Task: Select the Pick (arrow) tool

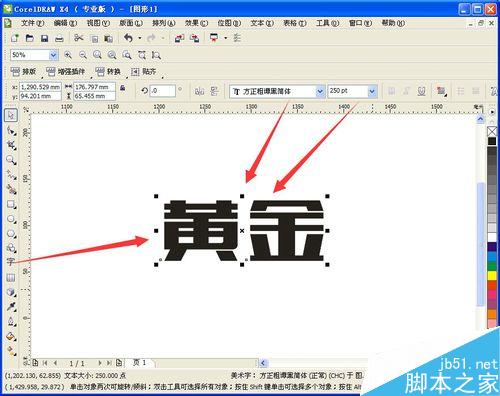Action: click(x=11, y=115)
